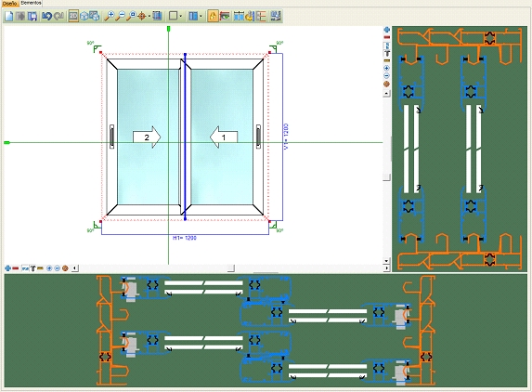Click the horizontal scrollbar right arrow

(386, 268)
